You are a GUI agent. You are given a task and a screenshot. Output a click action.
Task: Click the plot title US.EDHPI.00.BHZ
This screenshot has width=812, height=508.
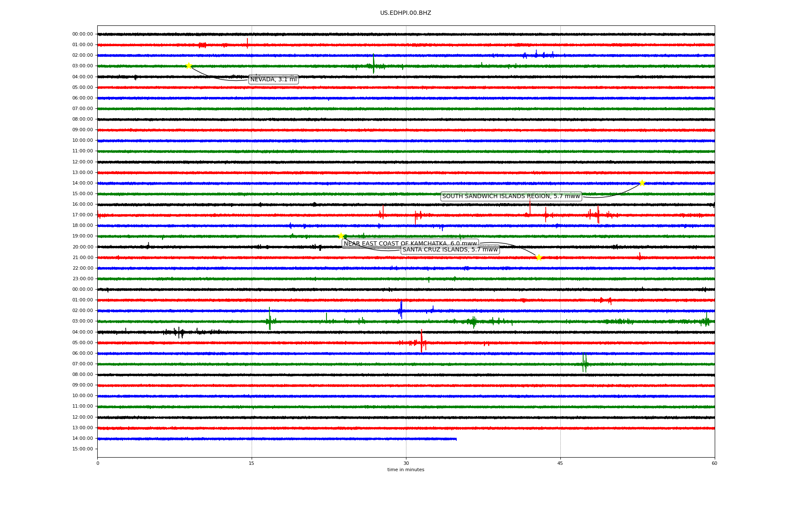tap(406, 13)
